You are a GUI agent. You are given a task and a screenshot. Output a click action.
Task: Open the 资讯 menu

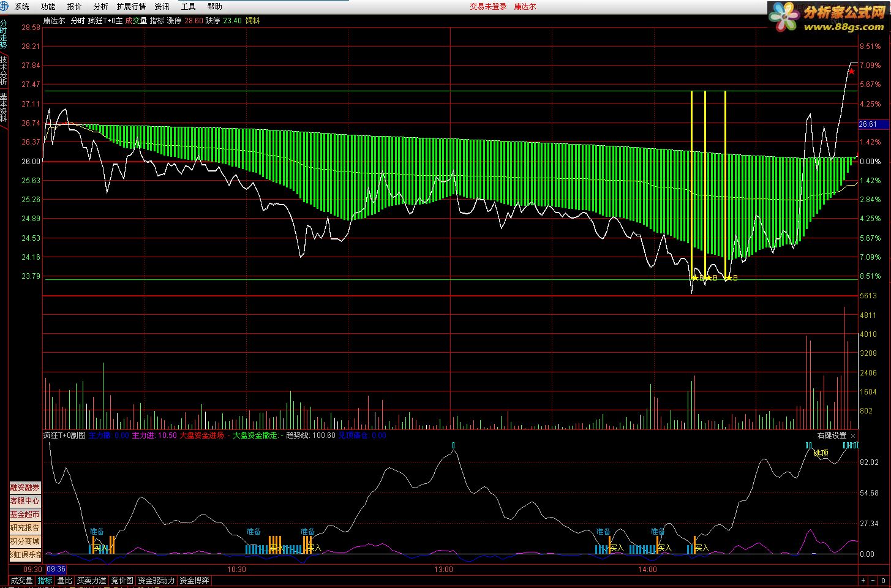pos(162,7)
